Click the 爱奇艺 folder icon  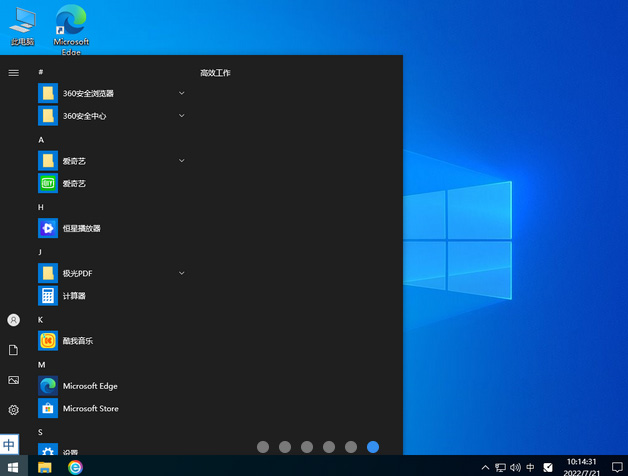click(48, 161)
